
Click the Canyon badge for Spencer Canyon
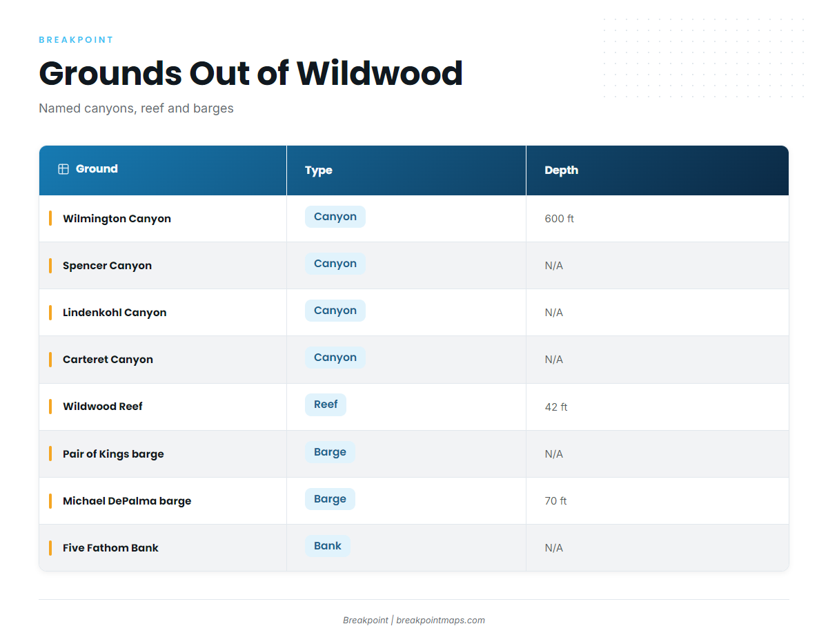[335, 264]
